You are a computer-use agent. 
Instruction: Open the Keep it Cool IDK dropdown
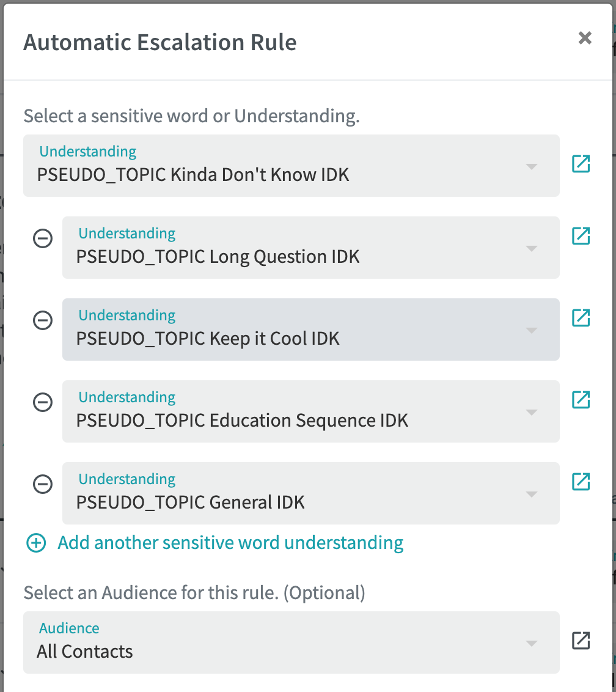pos(310,329)
